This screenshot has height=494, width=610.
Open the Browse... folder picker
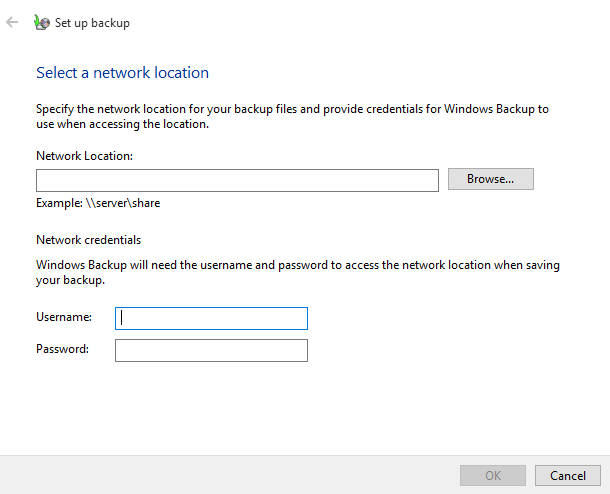pos(491,179)
